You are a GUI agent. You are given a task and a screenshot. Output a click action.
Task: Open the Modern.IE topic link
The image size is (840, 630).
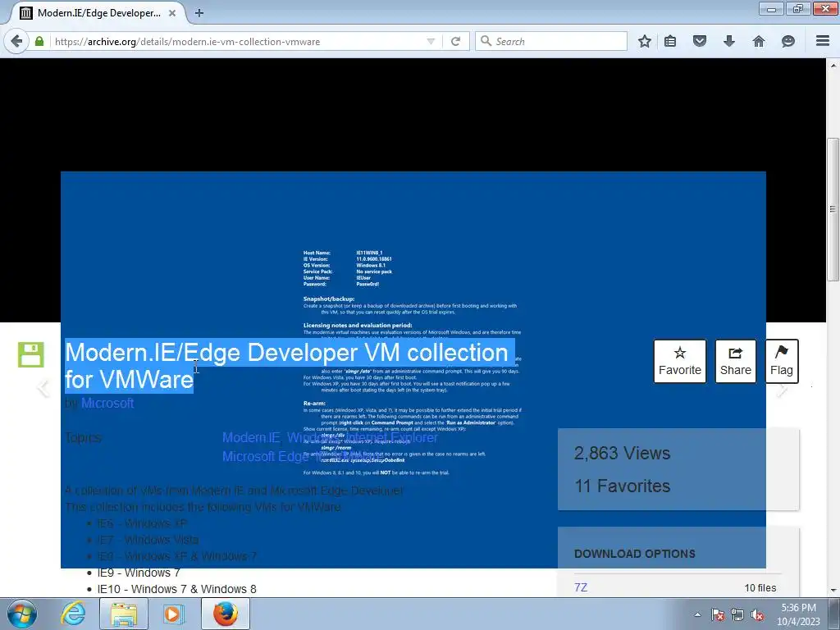251,437
